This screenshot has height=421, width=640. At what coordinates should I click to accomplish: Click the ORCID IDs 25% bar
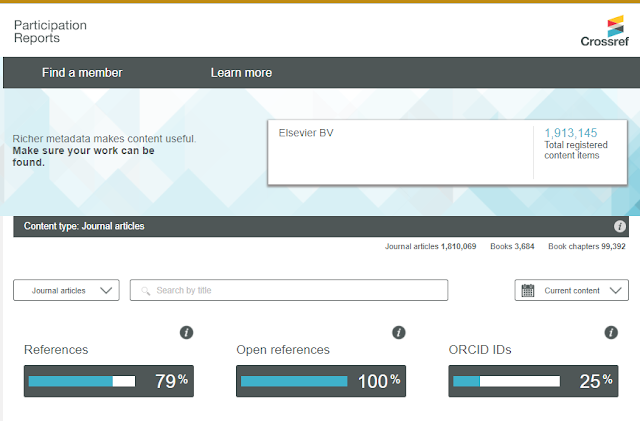click(533, 381)
